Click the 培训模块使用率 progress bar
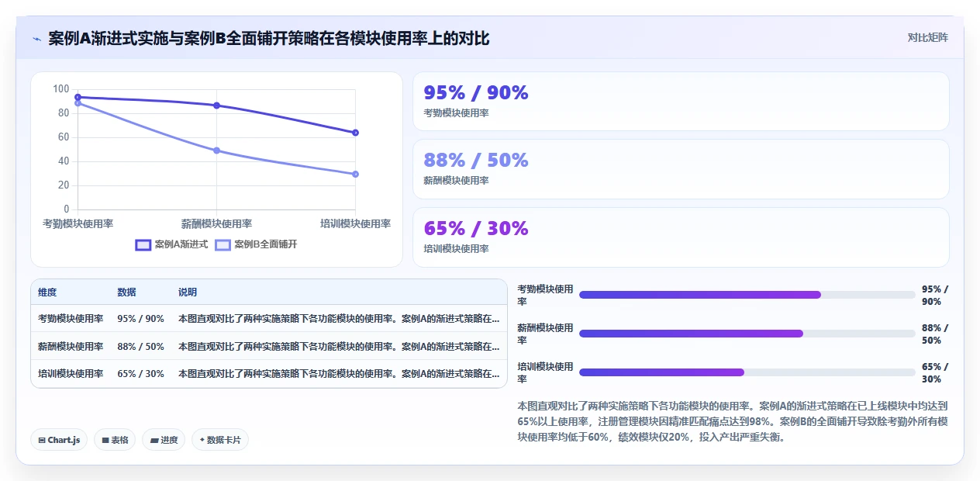This screenshot has width=980, height=481. (x=747, y=372)
